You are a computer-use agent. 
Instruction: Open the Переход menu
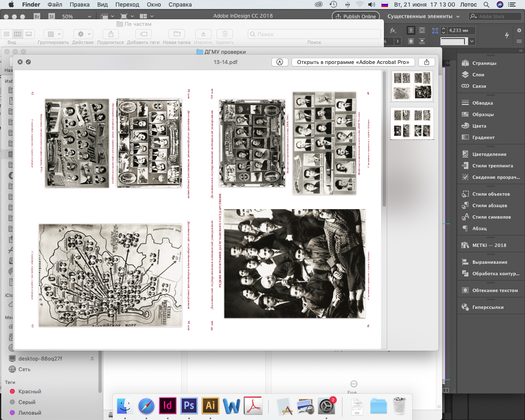tap(127, 5)
